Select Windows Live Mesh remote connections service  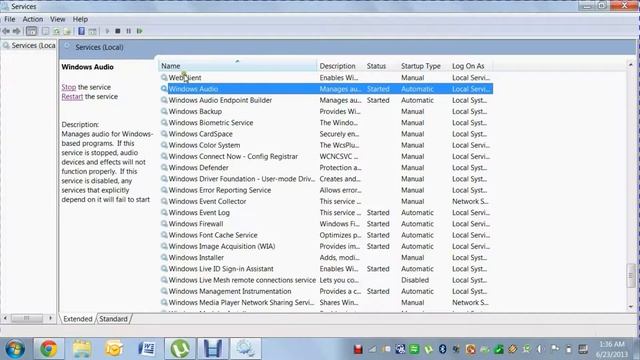(x=327, y=280)
